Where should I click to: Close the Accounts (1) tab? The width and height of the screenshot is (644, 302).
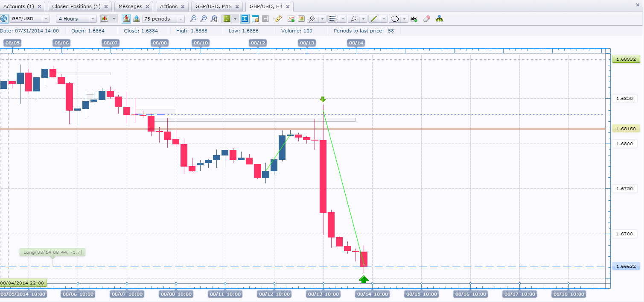40,7
